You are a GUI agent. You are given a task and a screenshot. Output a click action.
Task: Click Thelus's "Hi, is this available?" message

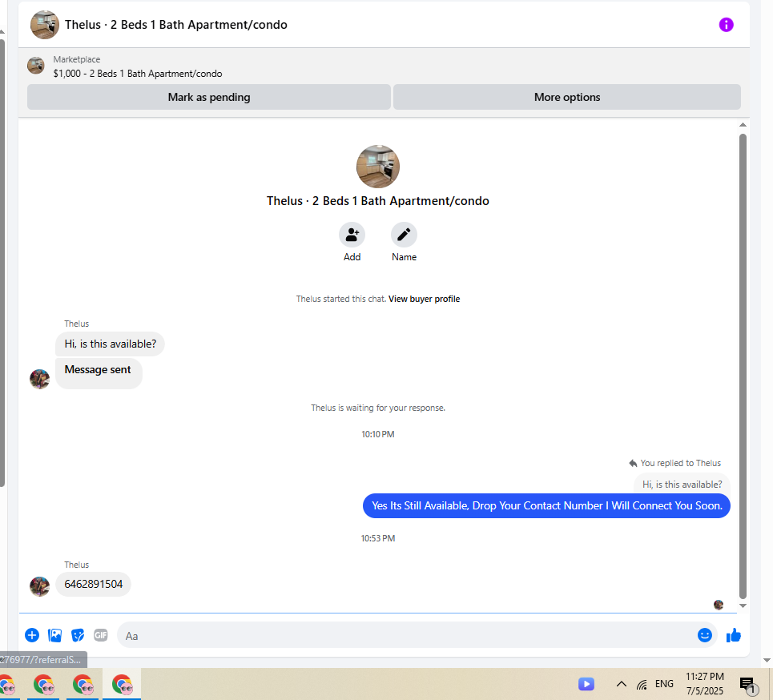pyautogui.click(x=110, y=344)
